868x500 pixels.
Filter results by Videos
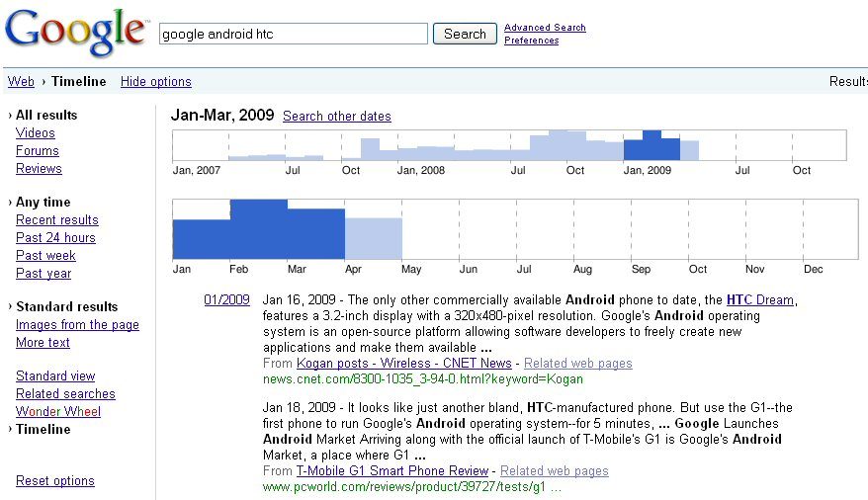click(36, 133)
